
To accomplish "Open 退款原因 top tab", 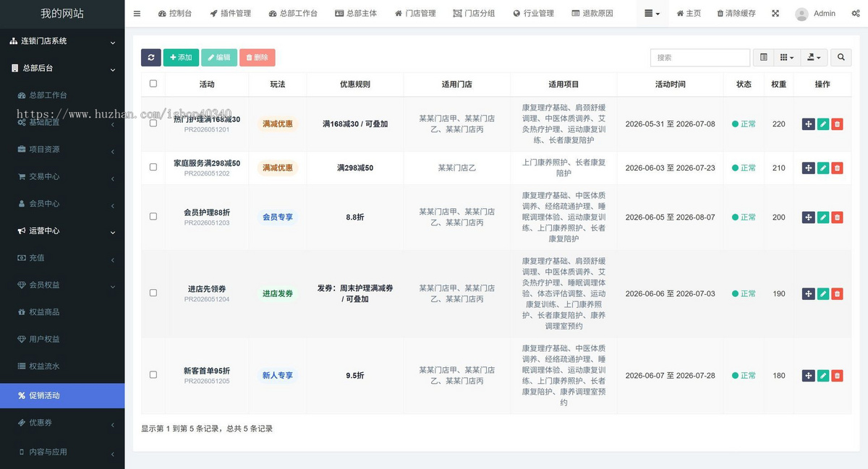I will point(592,13).
